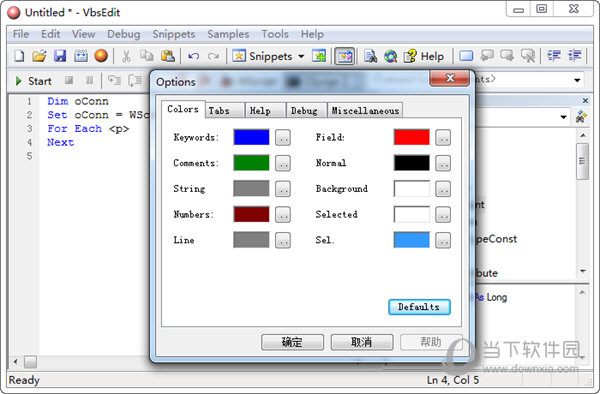600x394 pixels.
Task: Paste from clipboard toolbar icon
Action: pos(168,56)
